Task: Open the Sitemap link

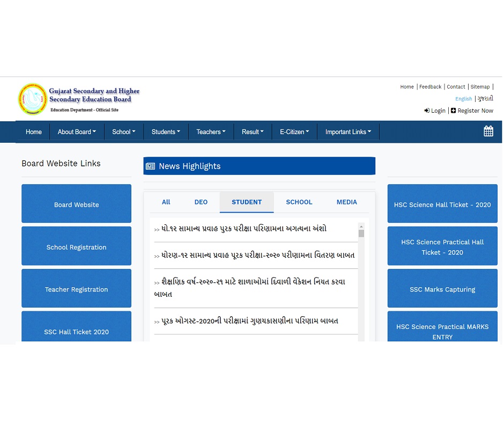Action: click(x=480, y=87)
